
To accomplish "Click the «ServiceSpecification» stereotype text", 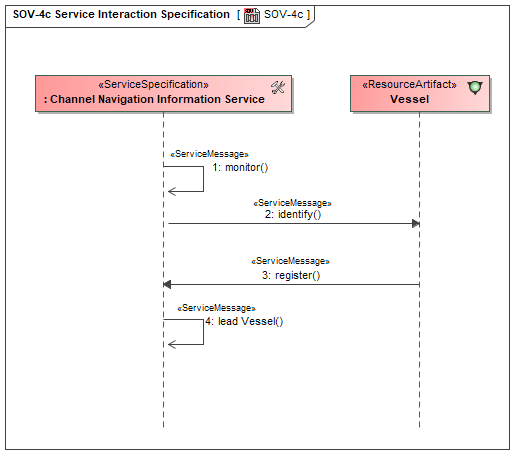I will click(x=153, y=84).
